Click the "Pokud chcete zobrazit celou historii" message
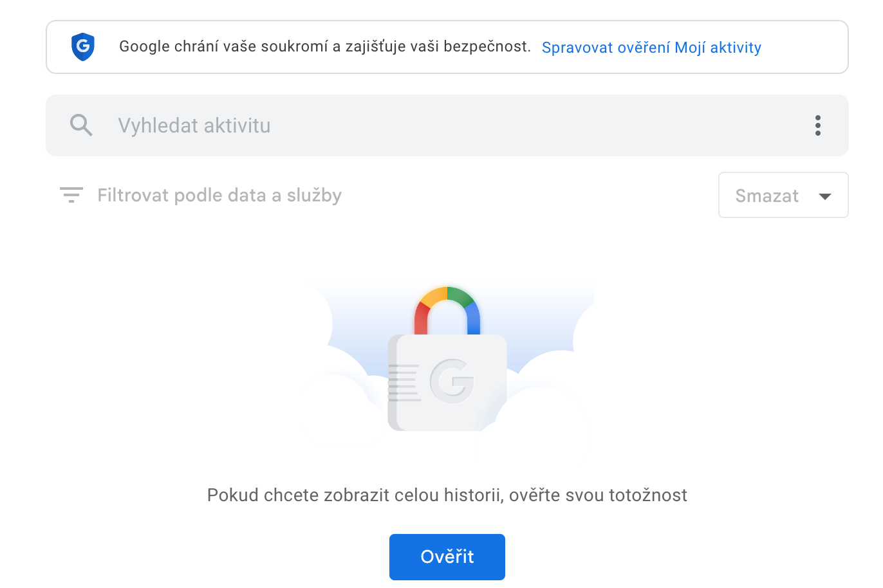883x588 pixels. pyautogui.click(x=447, y=495)
